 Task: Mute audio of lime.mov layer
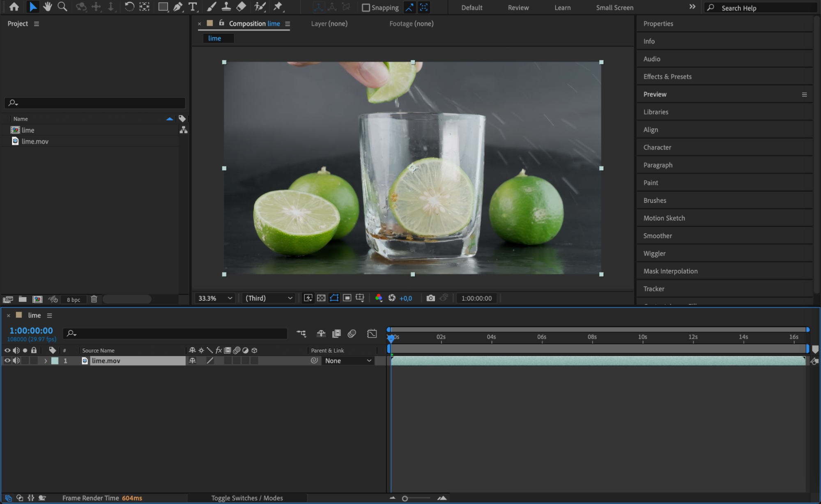tap(16, 361)
